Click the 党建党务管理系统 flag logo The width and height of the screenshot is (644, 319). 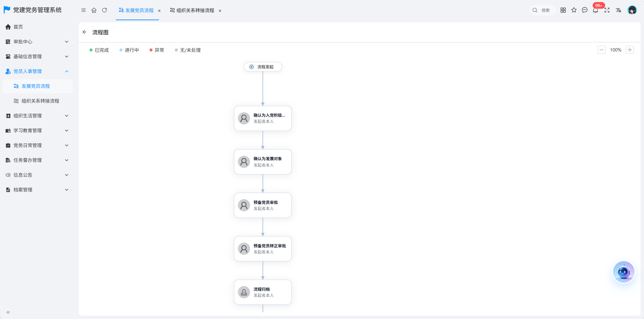(x=7, y=10)
